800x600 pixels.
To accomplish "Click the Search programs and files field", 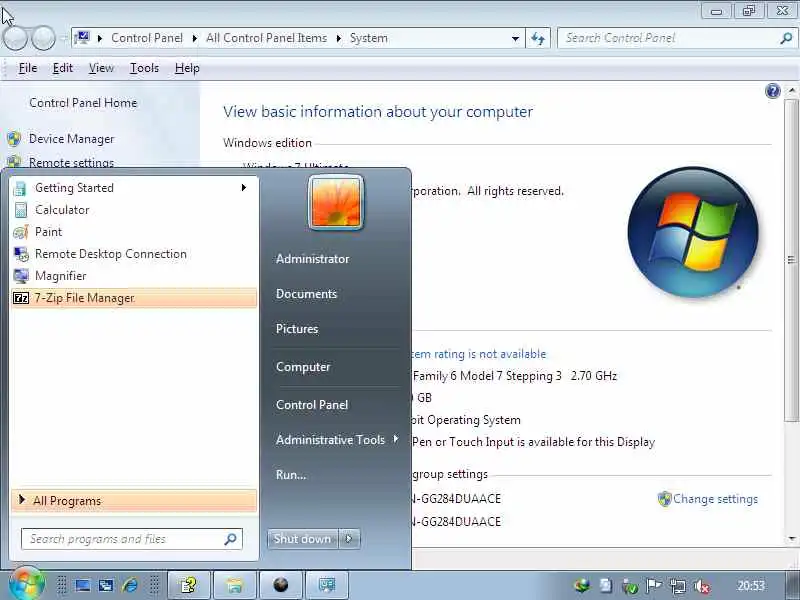I will [x=132, y=539].
